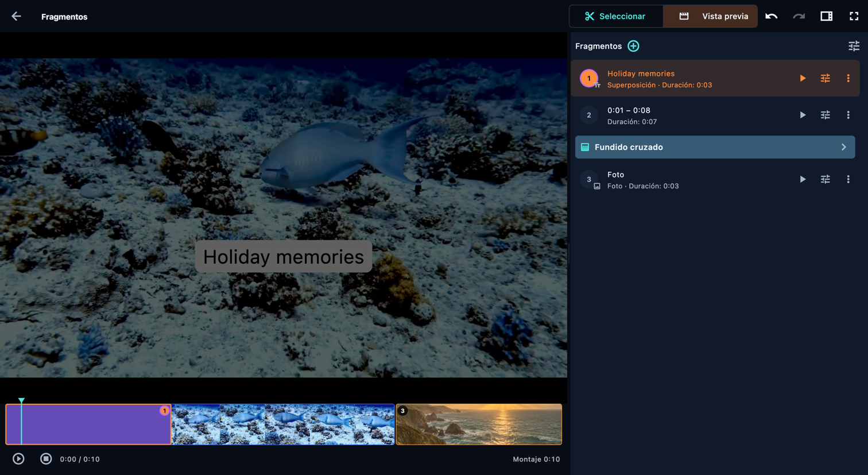
Task: Click the Holiday memories text overlay
Action: [284, 257]
